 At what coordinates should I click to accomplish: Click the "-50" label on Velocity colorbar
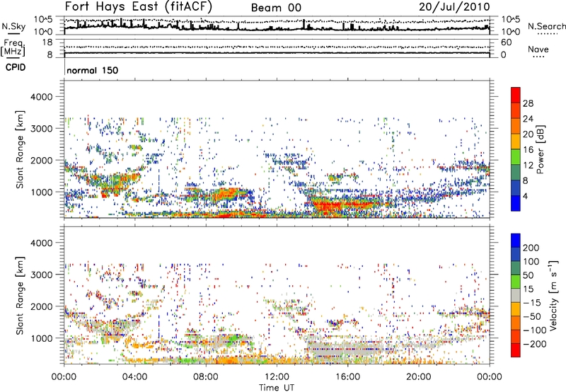(x=532, y=316)
